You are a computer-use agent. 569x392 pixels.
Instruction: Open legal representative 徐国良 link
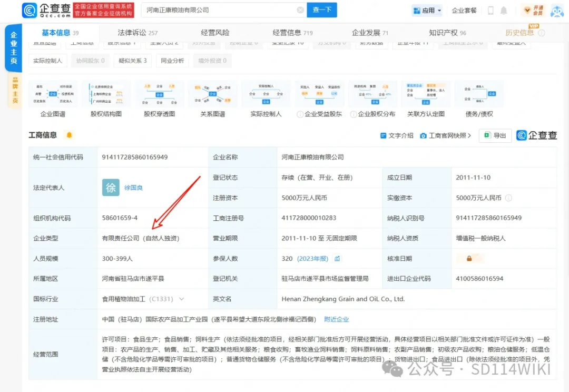tap(133, 188)
